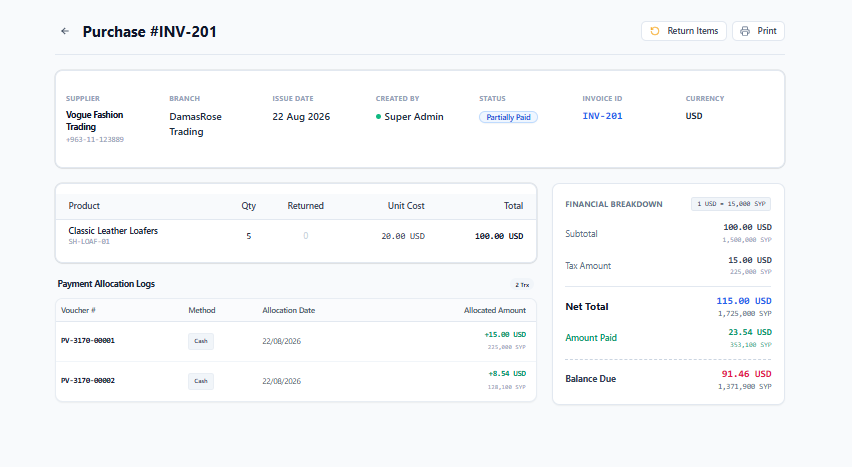This screenshot has width=852, height=467.
Task: Click the Balance Due 91.46 USD
Action: pyautogui.click(x=747, y=373)
